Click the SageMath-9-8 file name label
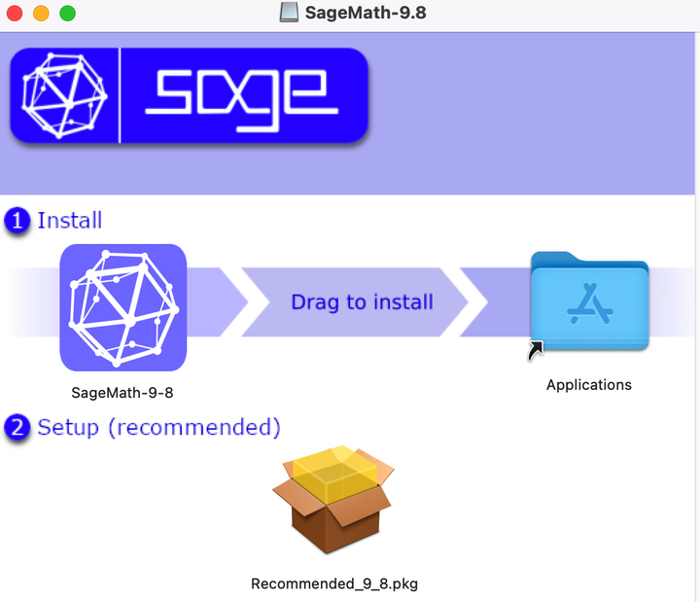The image size is (700, 602). coord(122,393)
